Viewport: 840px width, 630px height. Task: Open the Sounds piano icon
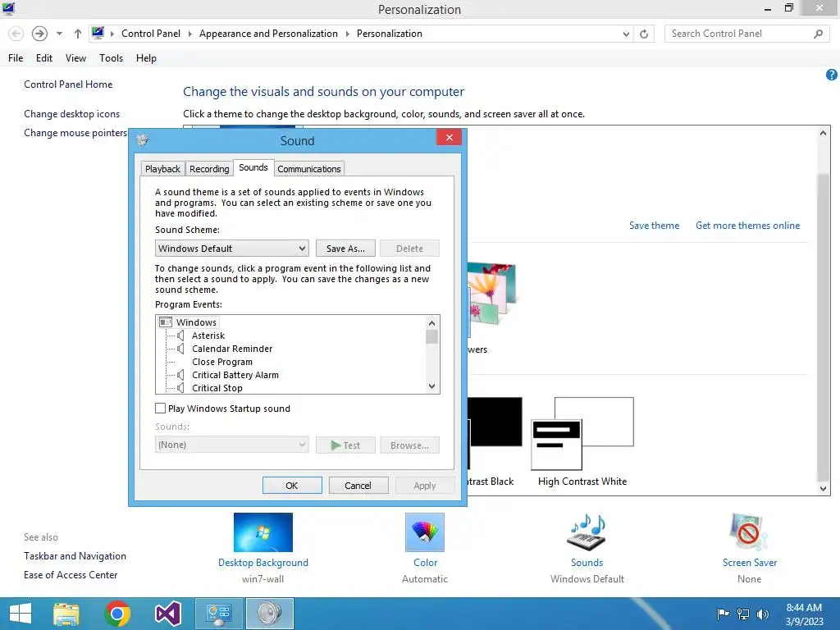click(587, 532)
